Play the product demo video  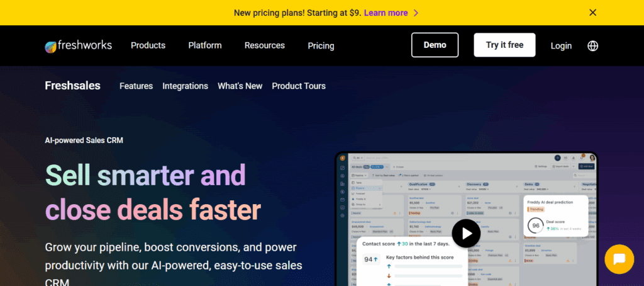pyautogui.click(x=466, y=233)
